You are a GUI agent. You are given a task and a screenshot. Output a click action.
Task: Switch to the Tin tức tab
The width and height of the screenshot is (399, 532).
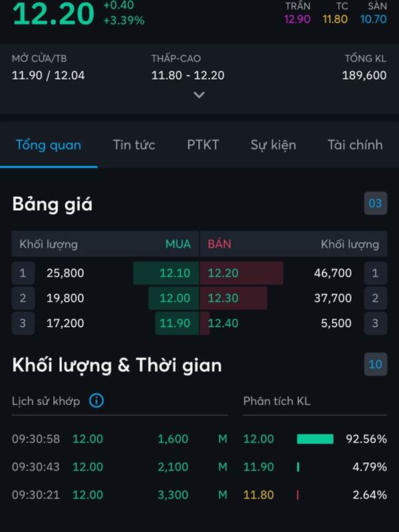[x=134, y=145]
